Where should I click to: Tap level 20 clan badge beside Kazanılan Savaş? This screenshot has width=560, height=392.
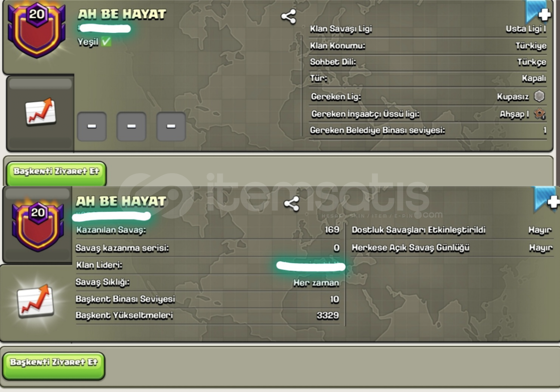click(x=38, y=225)
